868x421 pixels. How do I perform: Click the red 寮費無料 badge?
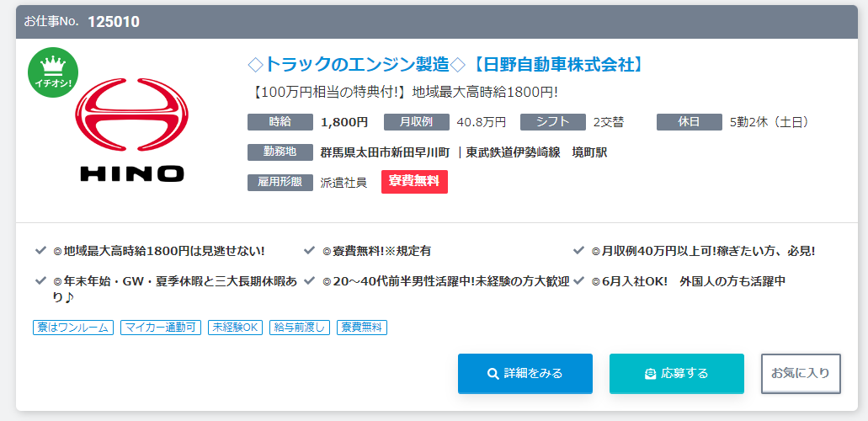414,182
